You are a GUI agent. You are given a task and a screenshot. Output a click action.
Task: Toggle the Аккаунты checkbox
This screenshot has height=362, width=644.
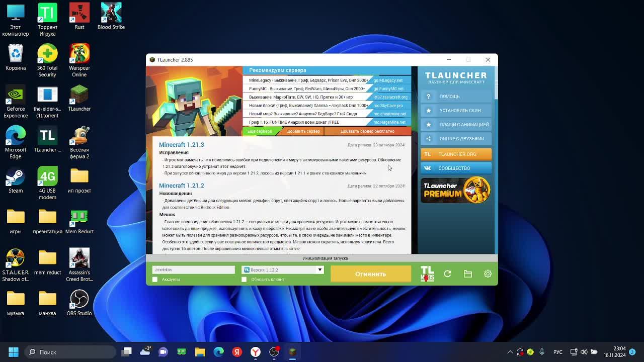[x=155, y=280]
